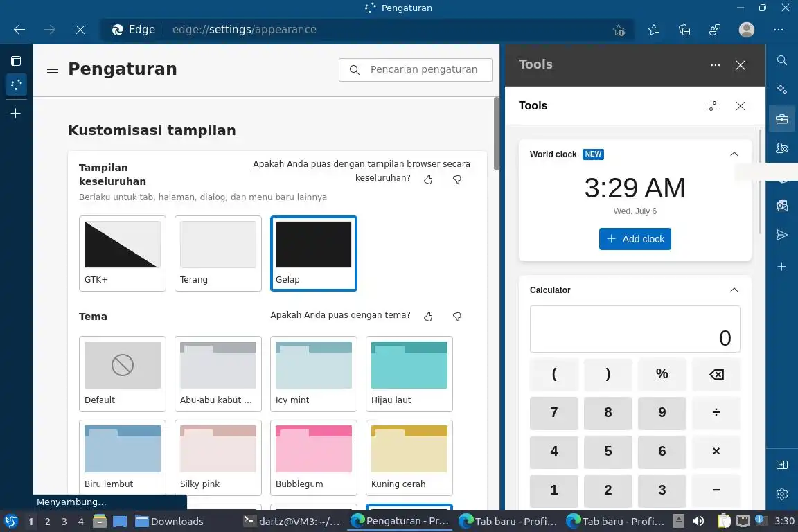Open the Outlook icon in the sidebar

pyautogui.click(x=781, y=206)
